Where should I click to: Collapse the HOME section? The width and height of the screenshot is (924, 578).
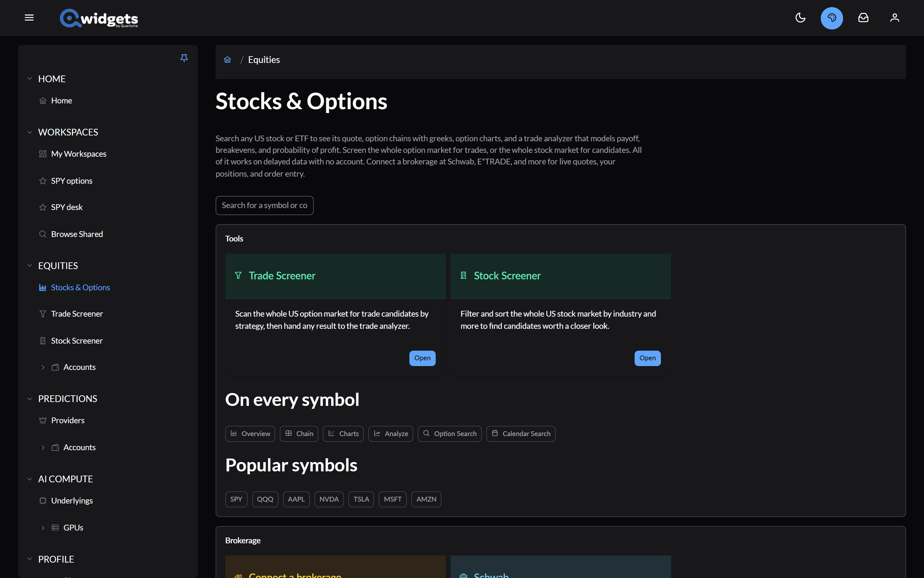(x=30, y=79)
